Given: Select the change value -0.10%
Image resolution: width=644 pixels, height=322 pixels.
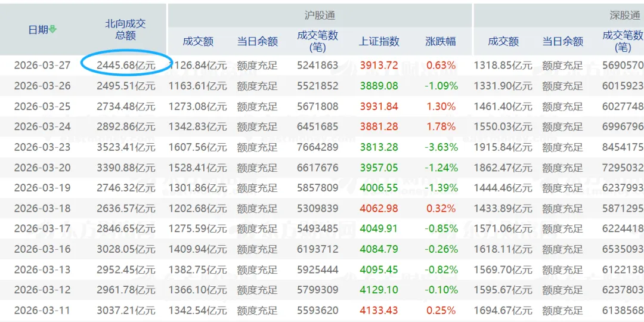Looking at the screenshot, I should (441, 290).
